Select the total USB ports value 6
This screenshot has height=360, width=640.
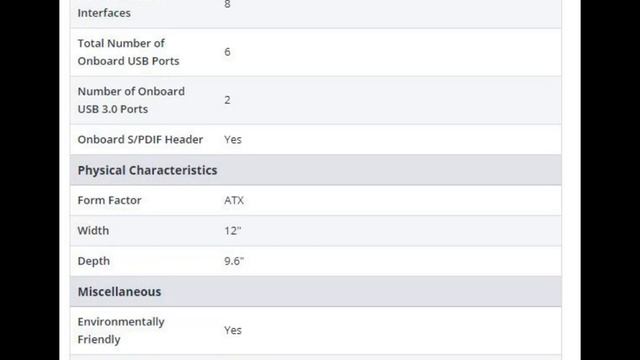click(x=227, y=52)
